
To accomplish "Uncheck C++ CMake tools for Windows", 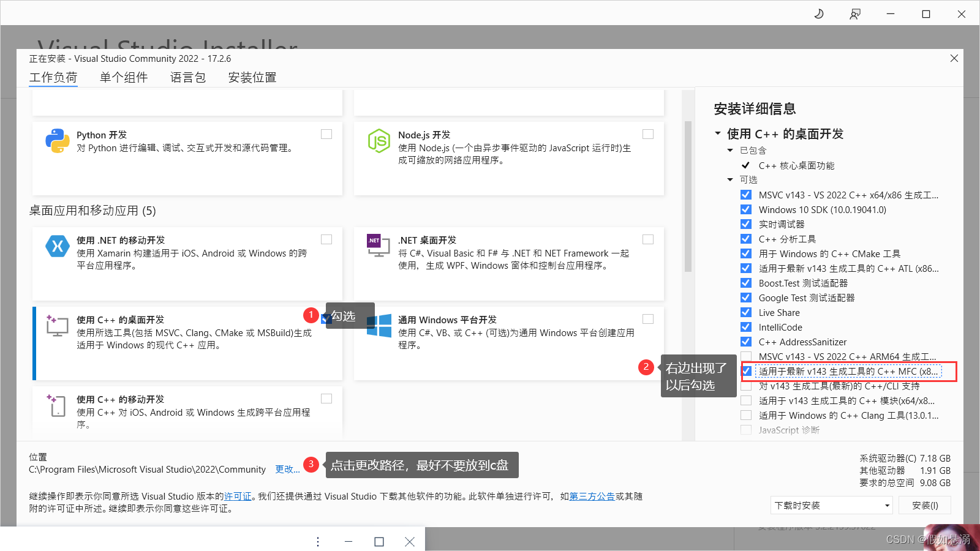I will [x=746, y=253].
